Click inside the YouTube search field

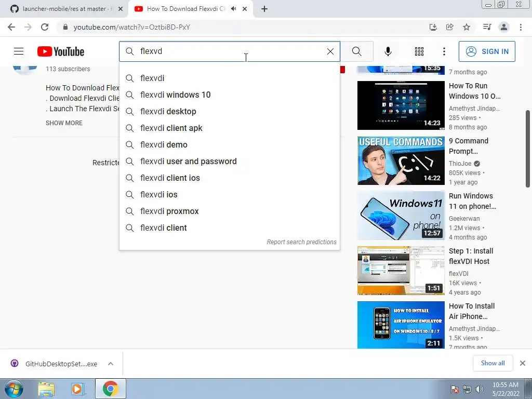(x=229, y=51)
